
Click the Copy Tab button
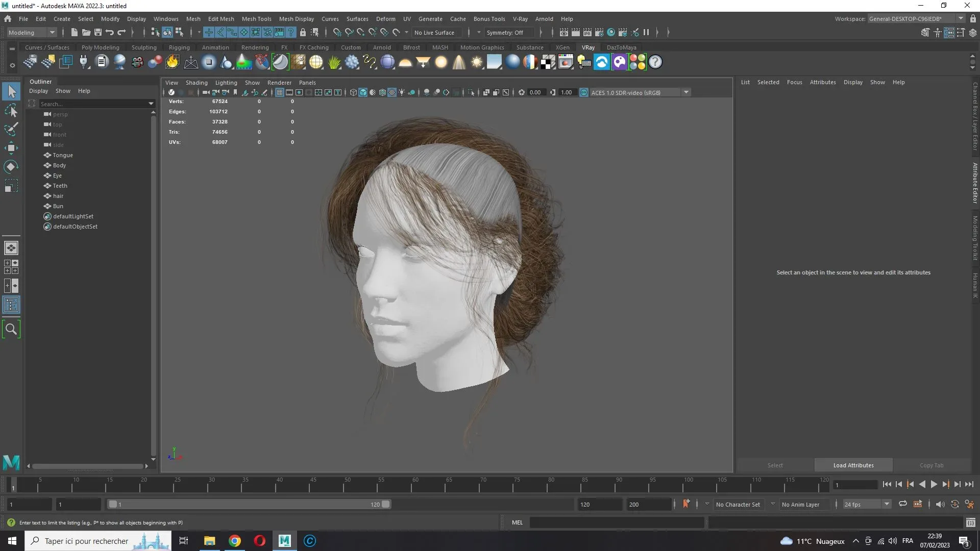[x=931, y=465]
